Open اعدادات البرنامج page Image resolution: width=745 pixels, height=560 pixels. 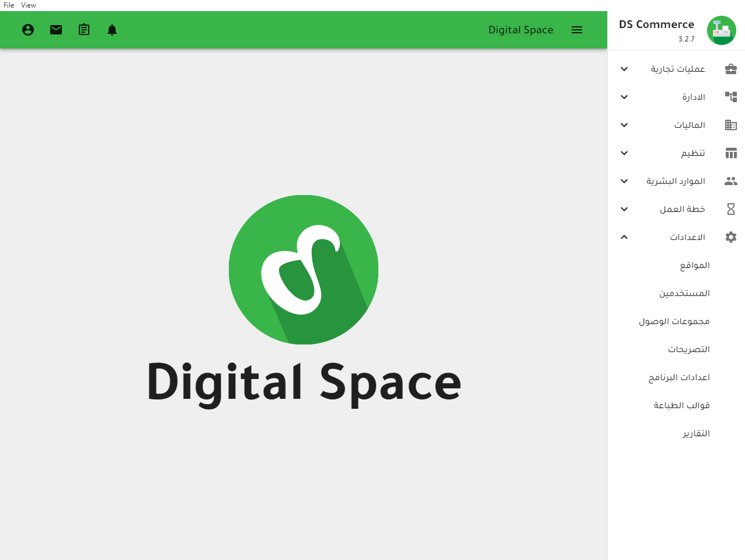click(x=679, y=377)
